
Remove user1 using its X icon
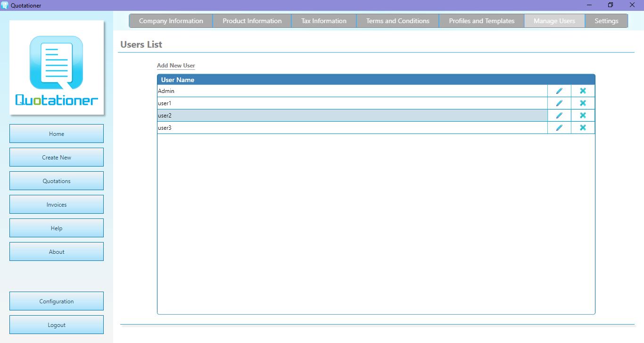tap(583, 103)
